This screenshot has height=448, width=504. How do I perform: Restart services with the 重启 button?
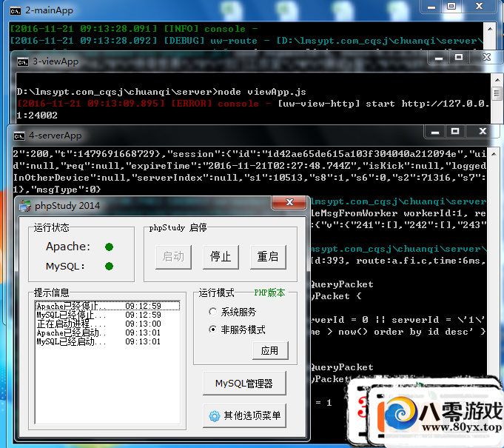[x=268, y=257]
